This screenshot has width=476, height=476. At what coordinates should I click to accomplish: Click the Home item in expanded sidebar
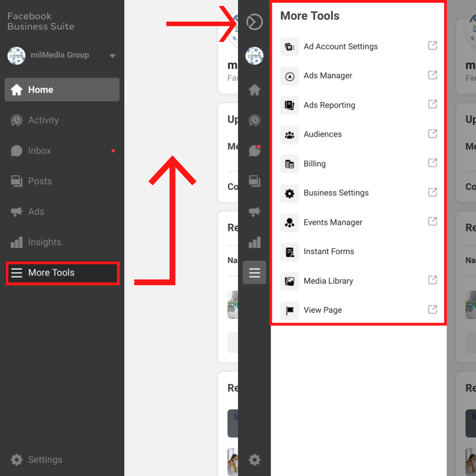pos(62,89)
